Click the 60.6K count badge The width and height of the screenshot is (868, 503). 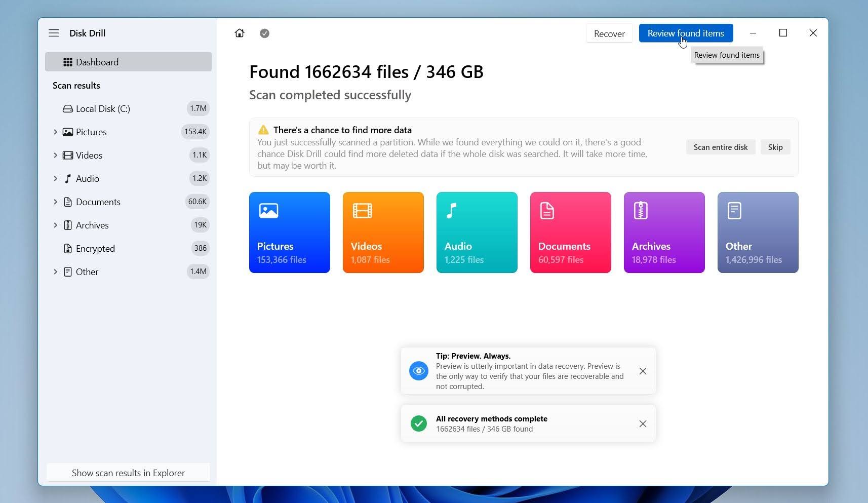[x=198, y=202]
